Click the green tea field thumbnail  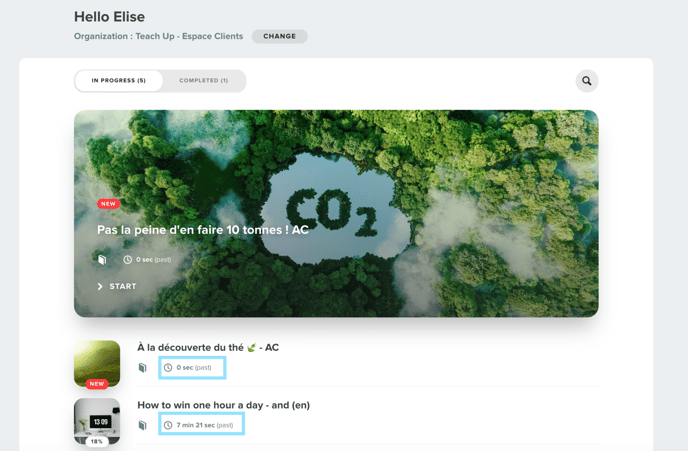[x=97, y=364]
